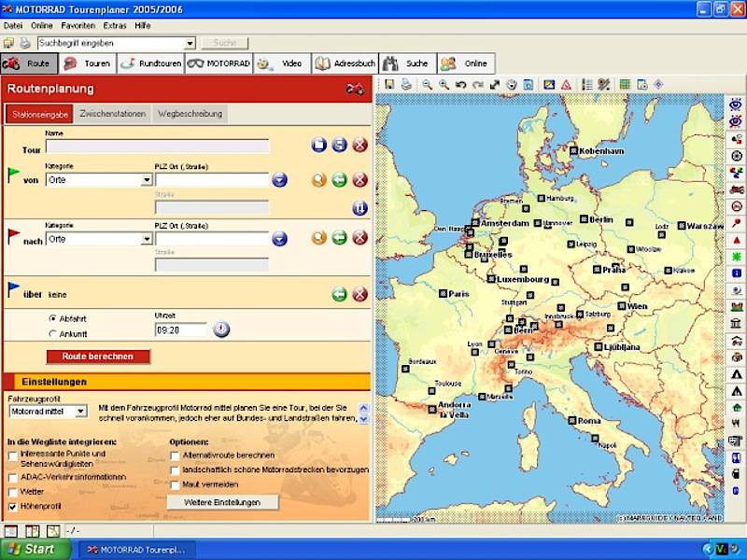Open the Hilfe menu
Viewport: 747px width, 560px height.
point(143,26)
